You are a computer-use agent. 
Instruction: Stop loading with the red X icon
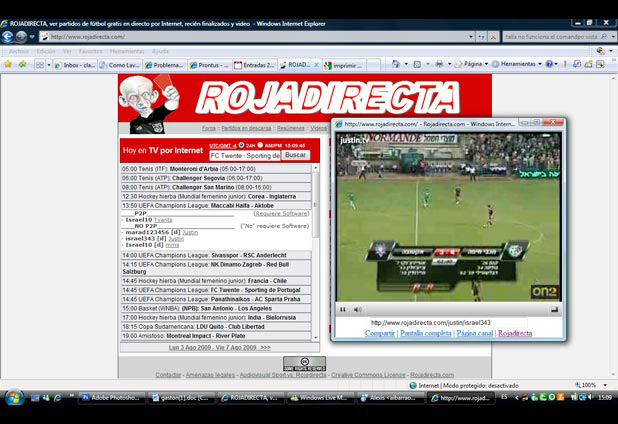click(x=493, y=37)
